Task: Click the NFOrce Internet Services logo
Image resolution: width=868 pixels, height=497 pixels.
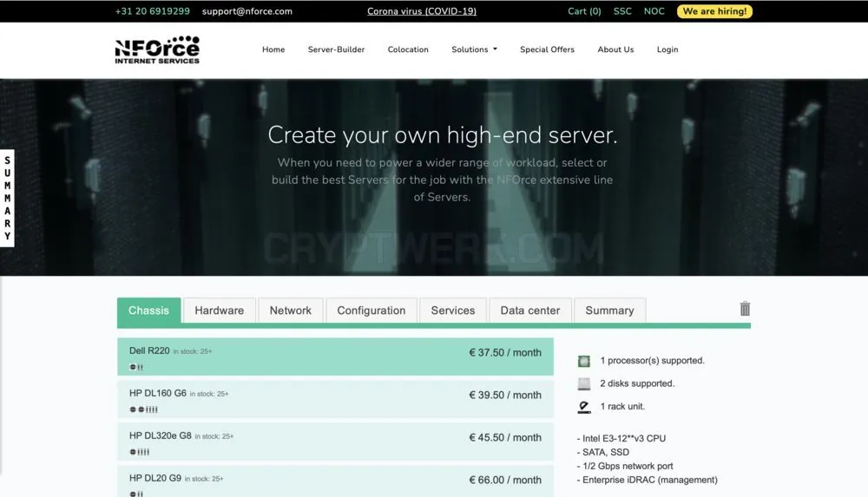Action: [157, 49]
